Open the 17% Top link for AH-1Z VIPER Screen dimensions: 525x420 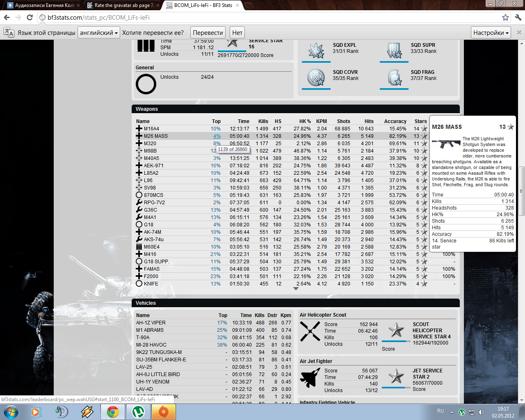pos(222,323)
